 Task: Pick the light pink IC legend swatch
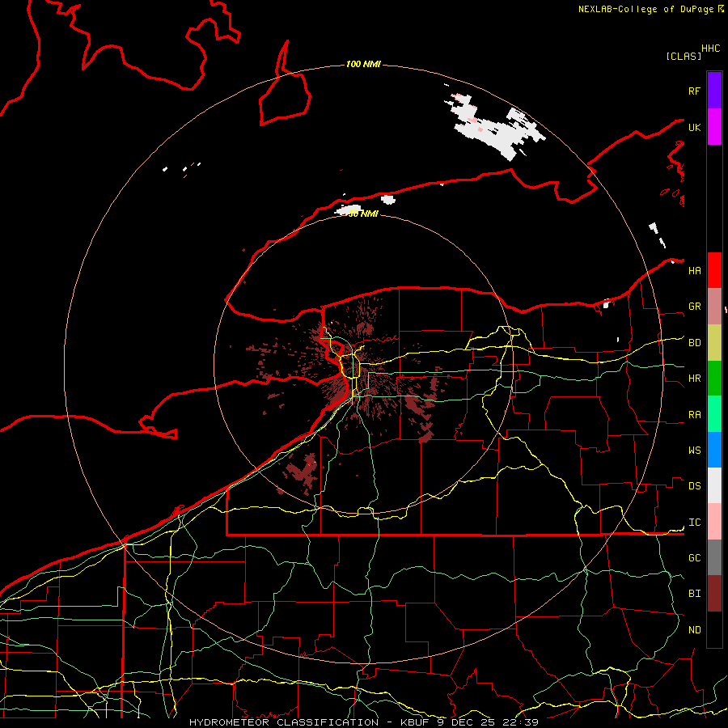pos(714,522)
